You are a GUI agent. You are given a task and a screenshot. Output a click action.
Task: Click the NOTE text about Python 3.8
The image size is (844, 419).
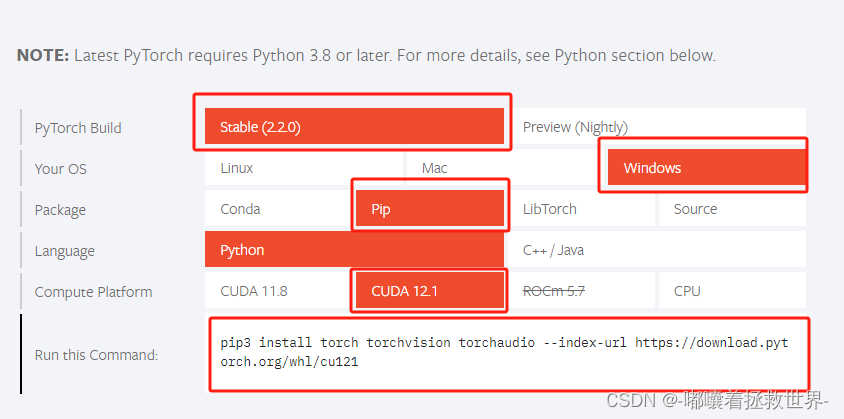366,55
